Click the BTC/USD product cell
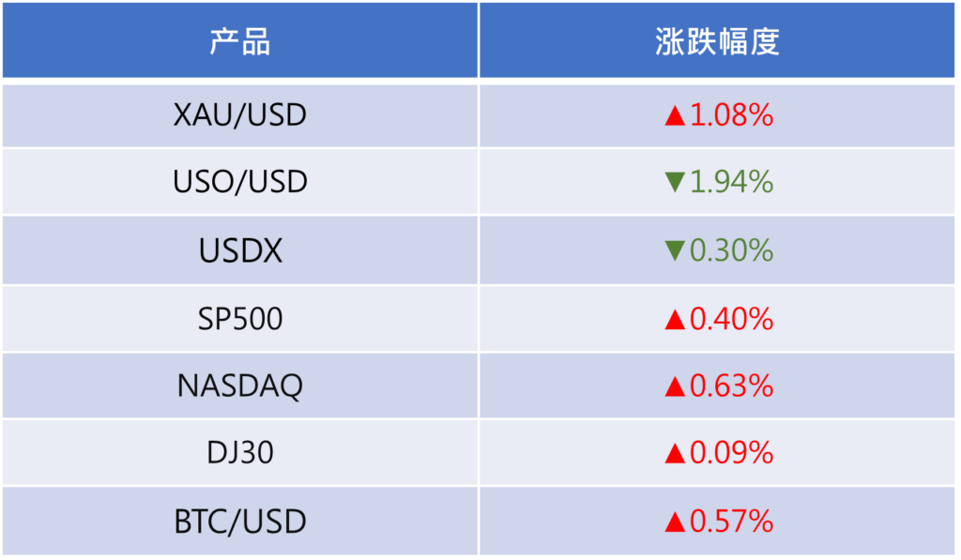The height and width of the screenshot is (560, 961). [240, 521]
